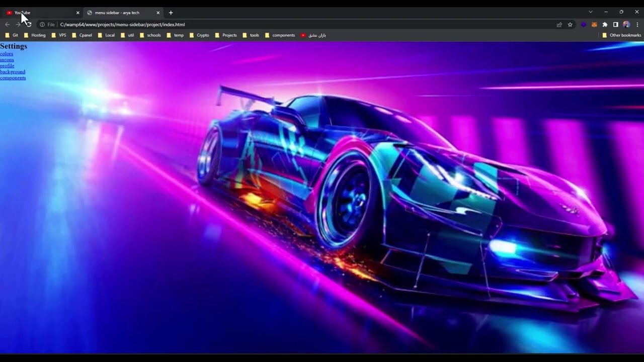Open the Projects bookmark folder
The height and width of the screenshot is (362, 644).
coord(226,35)
